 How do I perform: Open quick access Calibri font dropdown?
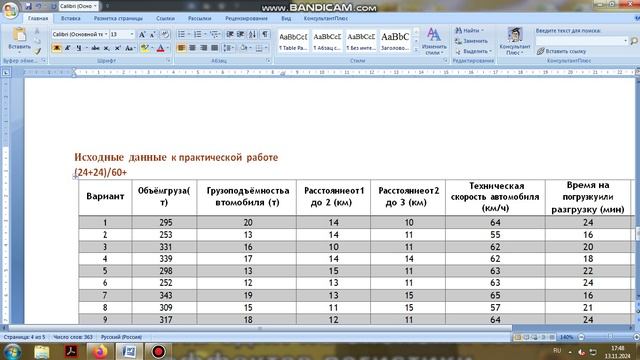tap(95, 6)
